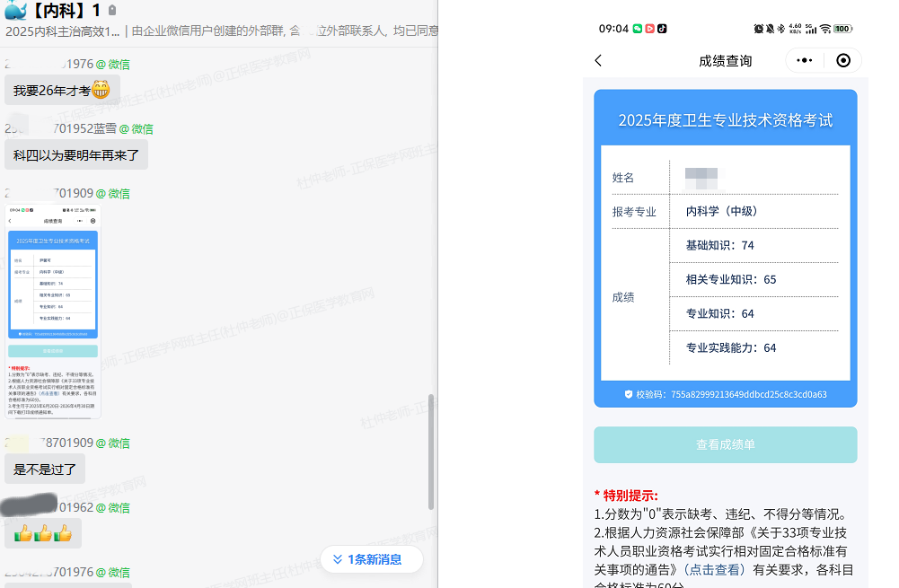
Task: Open the 点击查看 notice link
Action: click(714, 569)
